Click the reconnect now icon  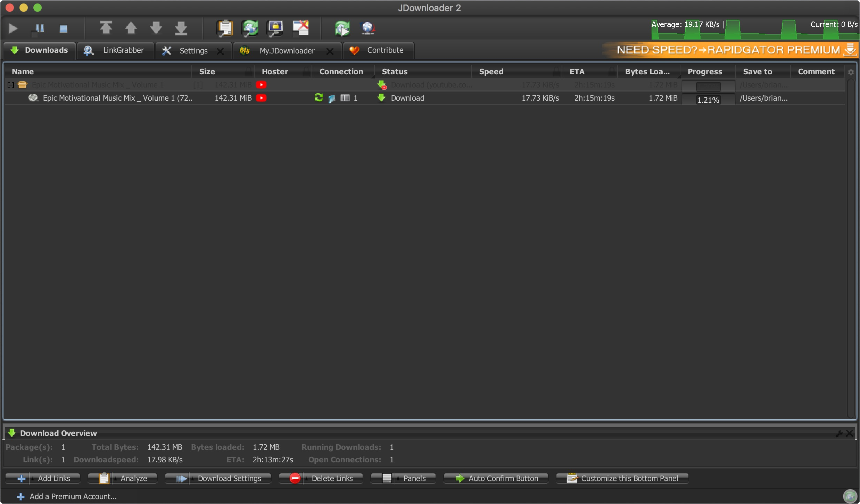[342, 28]
